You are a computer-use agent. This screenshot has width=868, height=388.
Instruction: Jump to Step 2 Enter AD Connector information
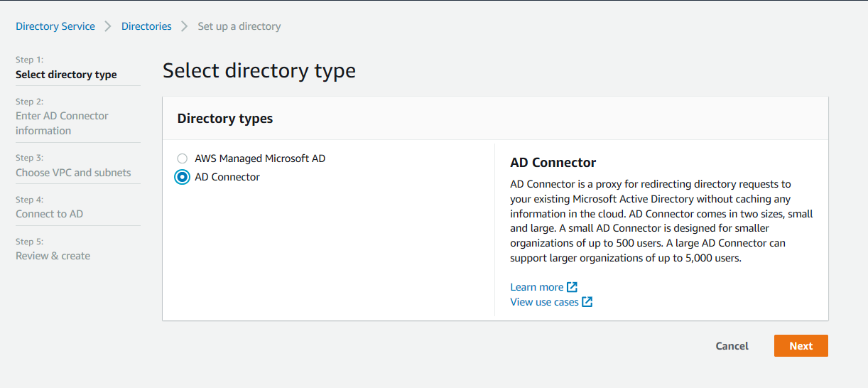coord(62,123)
